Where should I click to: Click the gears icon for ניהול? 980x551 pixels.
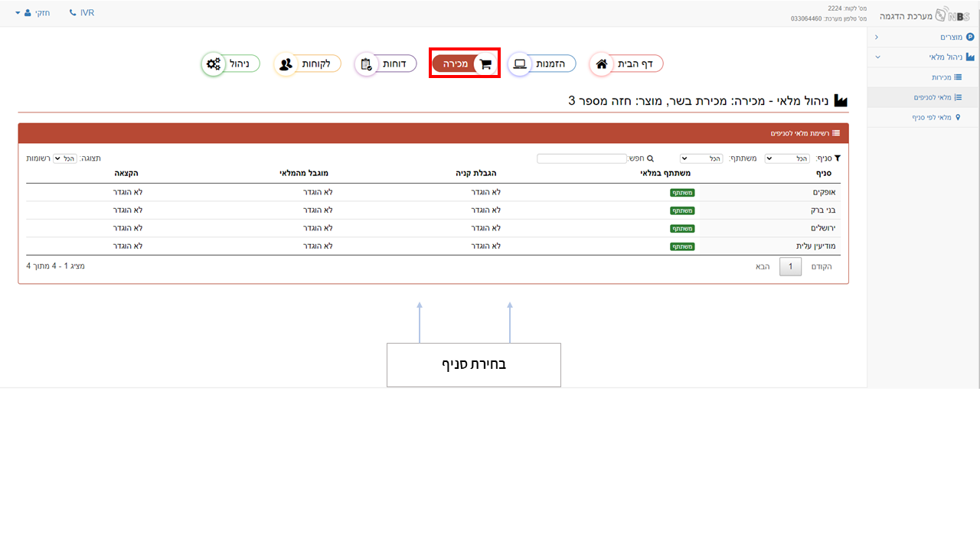click(x=214, y=64)
